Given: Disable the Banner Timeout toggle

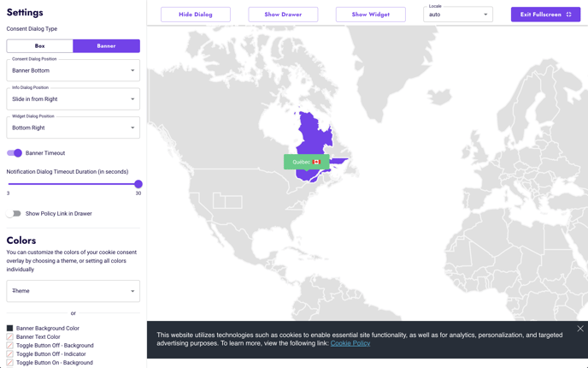Looking at the screenshot, I should coord(15,153).
